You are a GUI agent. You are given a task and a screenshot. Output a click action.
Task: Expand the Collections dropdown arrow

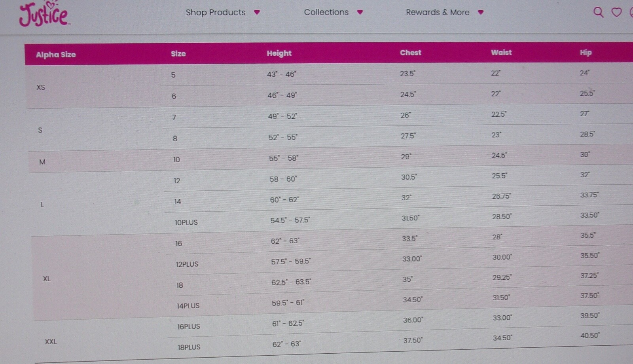pyautogui.click(x=360, y=12)
